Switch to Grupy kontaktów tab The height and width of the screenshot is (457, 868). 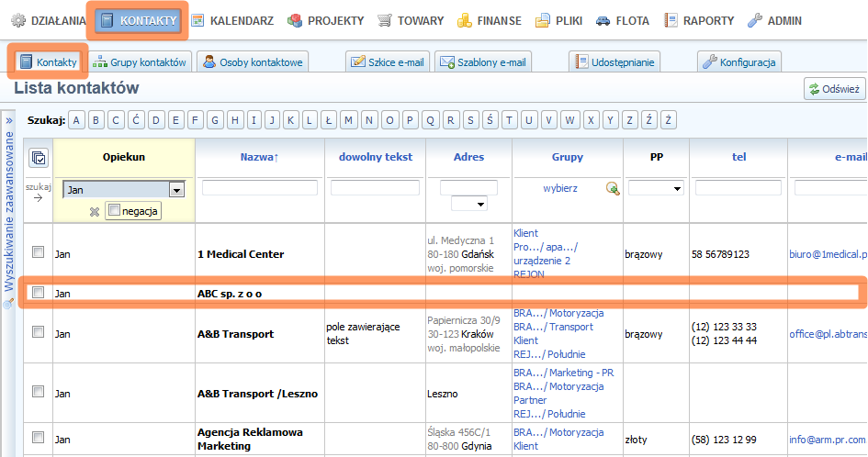coord(141,61)
